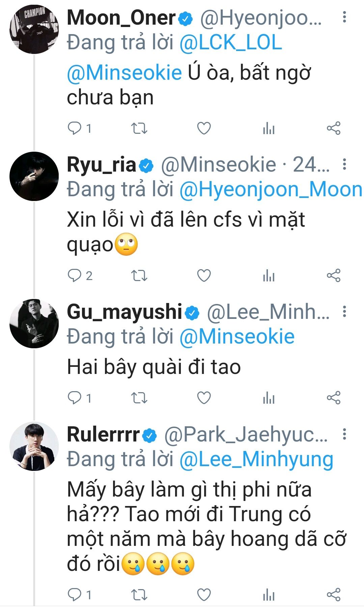Expand more options for Rulerrrr's tweet
The height and width of the screenshot is (607, 364).
click(x=344, y=434)
